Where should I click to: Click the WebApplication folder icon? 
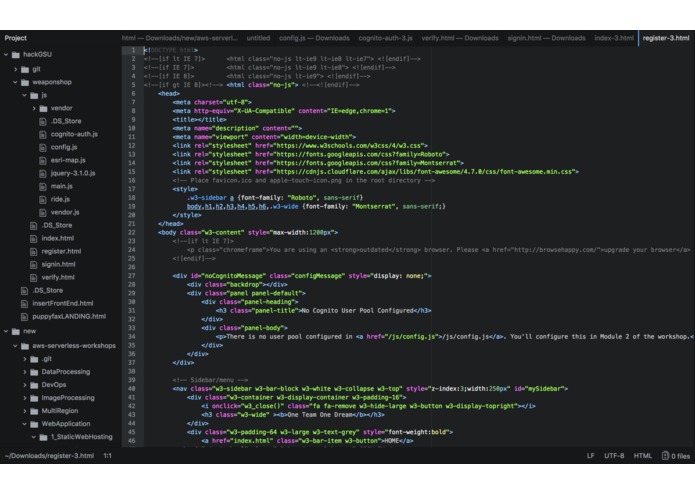35,424
